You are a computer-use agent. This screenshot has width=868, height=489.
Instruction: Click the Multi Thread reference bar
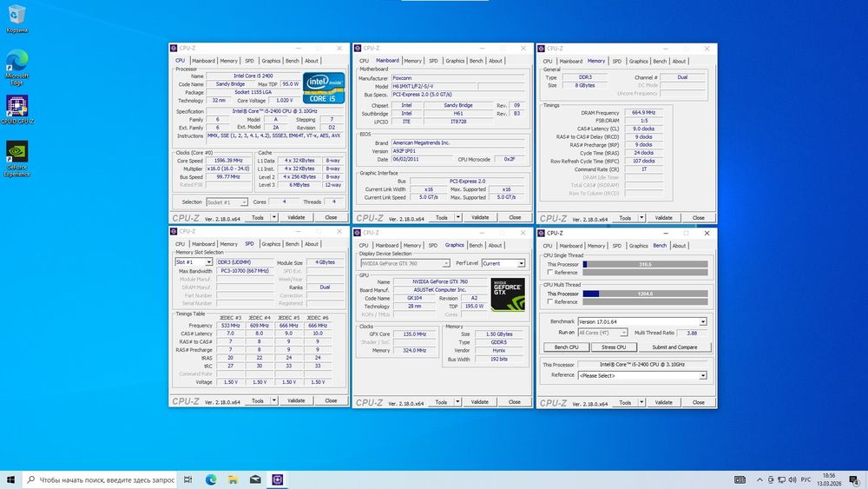[645, 301]
